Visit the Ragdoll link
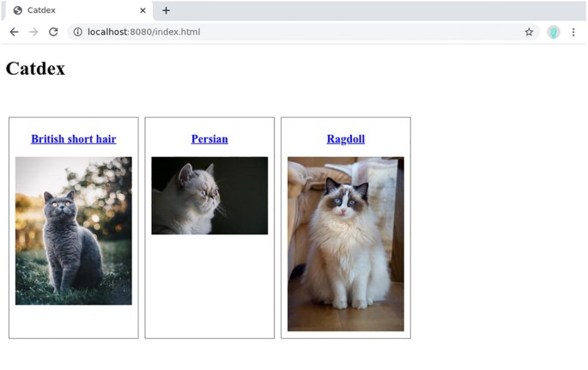Viewport: 588px width, 370px height. pyautogui.click(x=345, y=139)
